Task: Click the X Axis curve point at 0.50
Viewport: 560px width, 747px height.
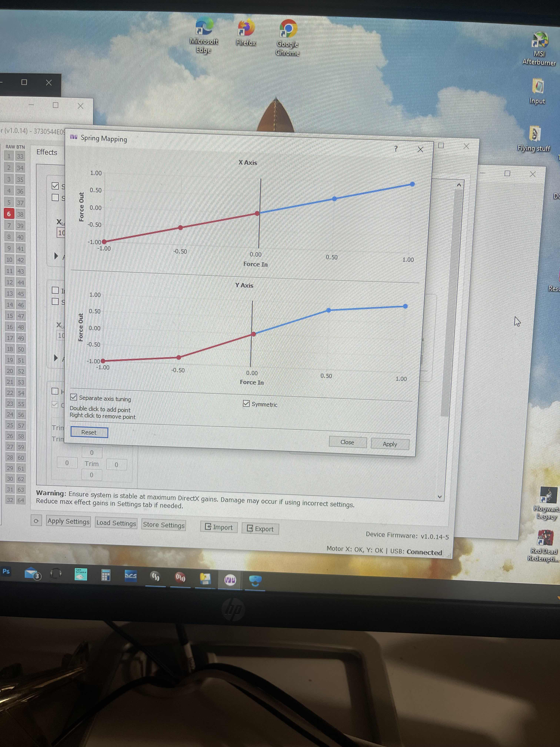Action: click(334, 199)
